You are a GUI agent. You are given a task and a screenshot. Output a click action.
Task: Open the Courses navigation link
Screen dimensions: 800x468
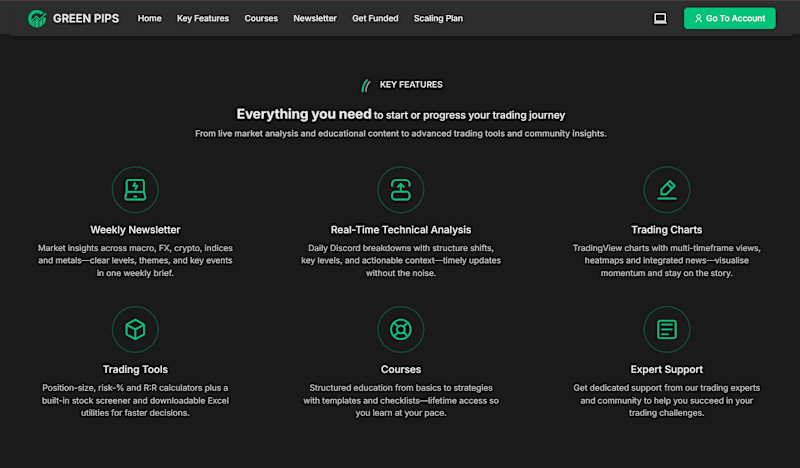[261, 18]
